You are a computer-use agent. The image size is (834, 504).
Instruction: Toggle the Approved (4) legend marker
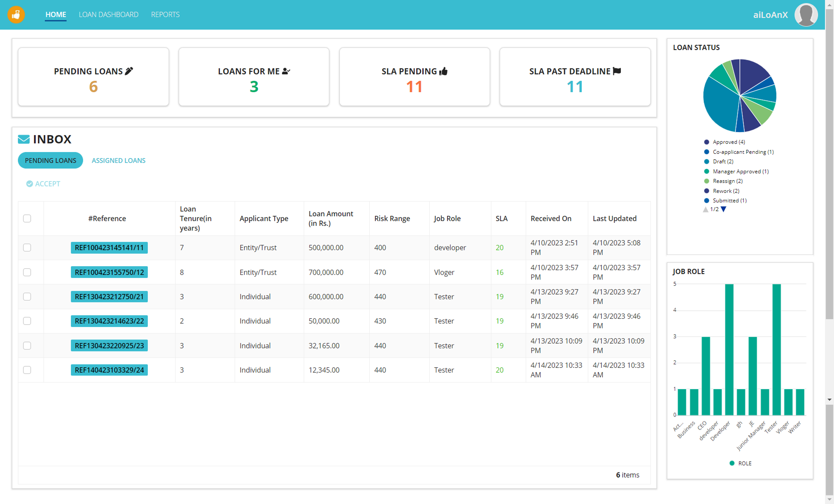706,142
